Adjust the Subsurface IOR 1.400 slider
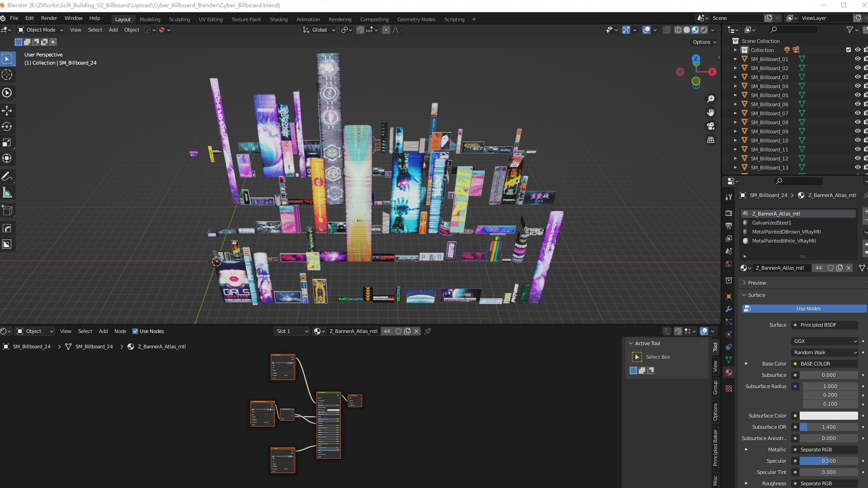The height and width of the screenshot is (488, 868). 828,427
